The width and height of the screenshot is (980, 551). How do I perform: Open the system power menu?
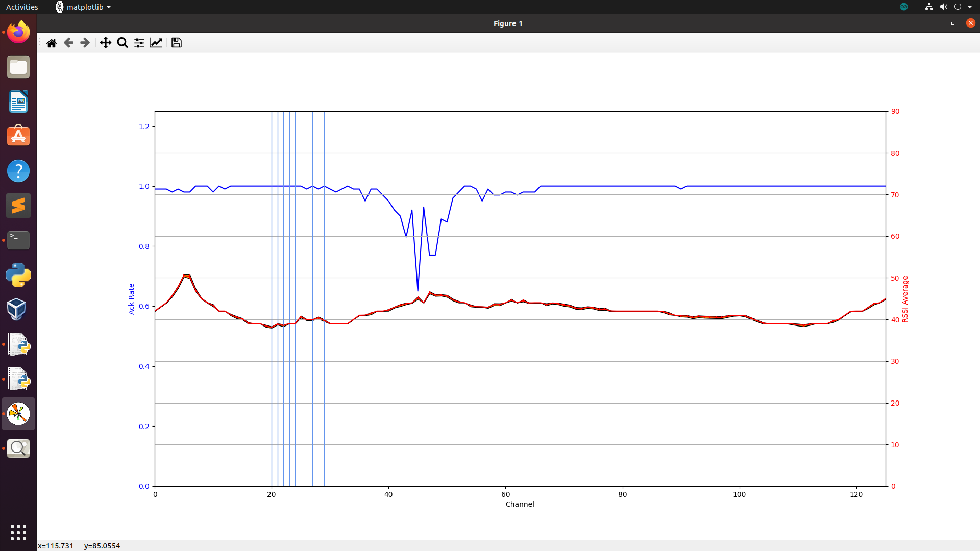[x=958, y=7]
